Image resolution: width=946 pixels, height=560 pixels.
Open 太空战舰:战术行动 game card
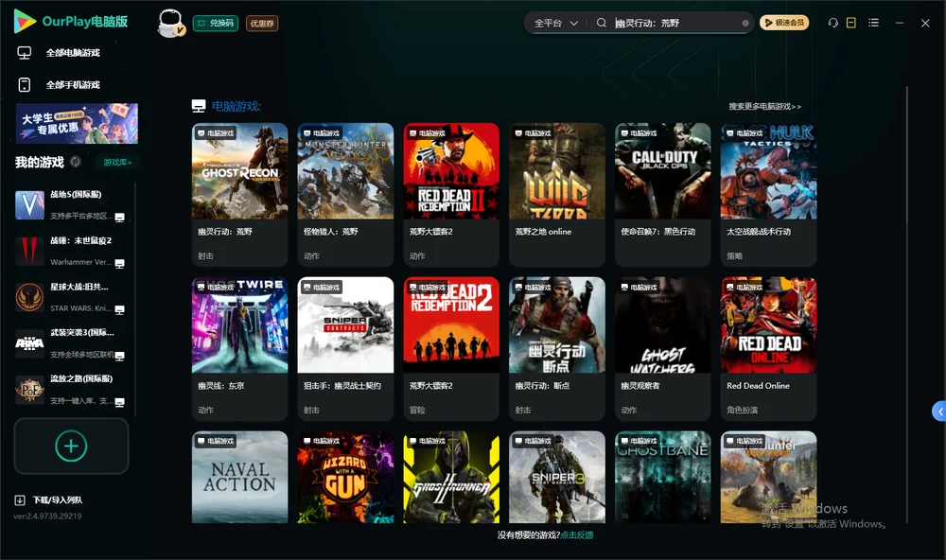pos(768,194)
